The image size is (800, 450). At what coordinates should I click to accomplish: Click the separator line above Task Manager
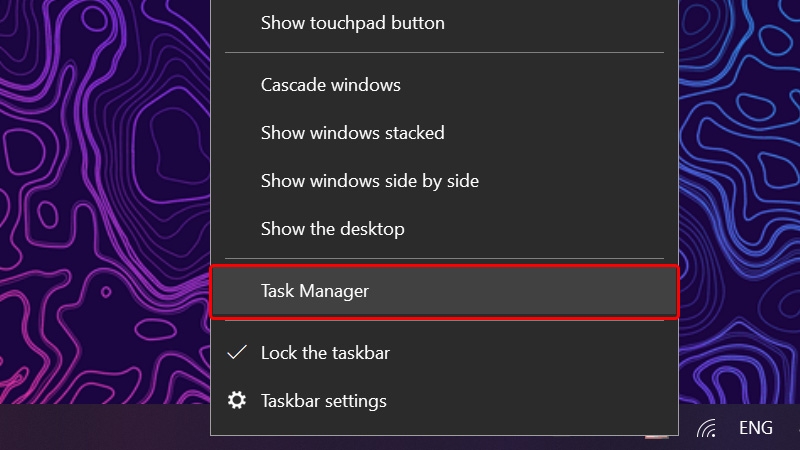tap(444, 258)
